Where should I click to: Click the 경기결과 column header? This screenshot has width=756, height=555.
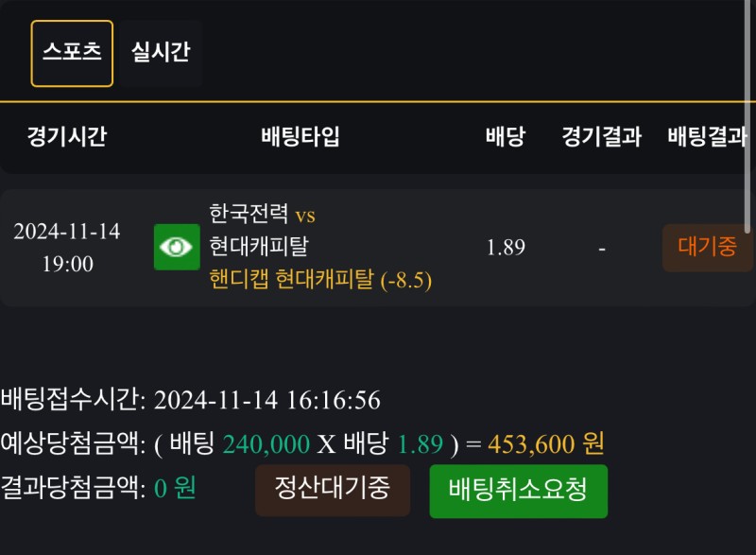601,137
